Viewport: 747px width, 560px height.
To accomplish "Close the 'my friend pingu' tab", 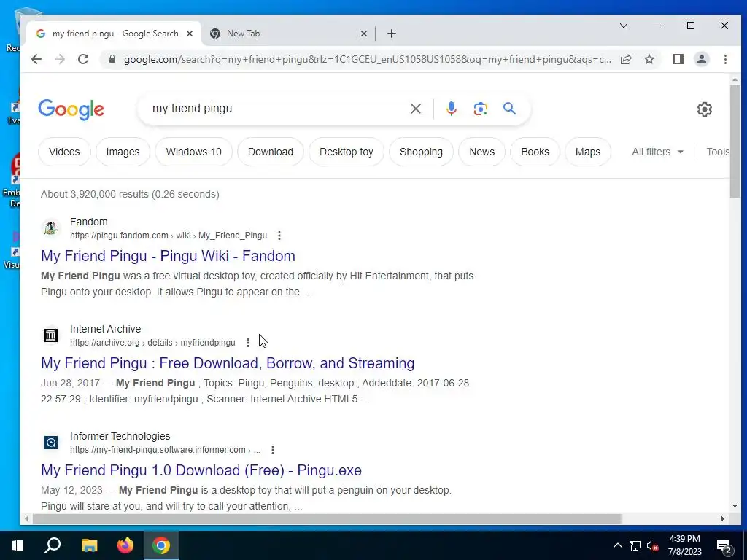I will click(x=190, y=34).
